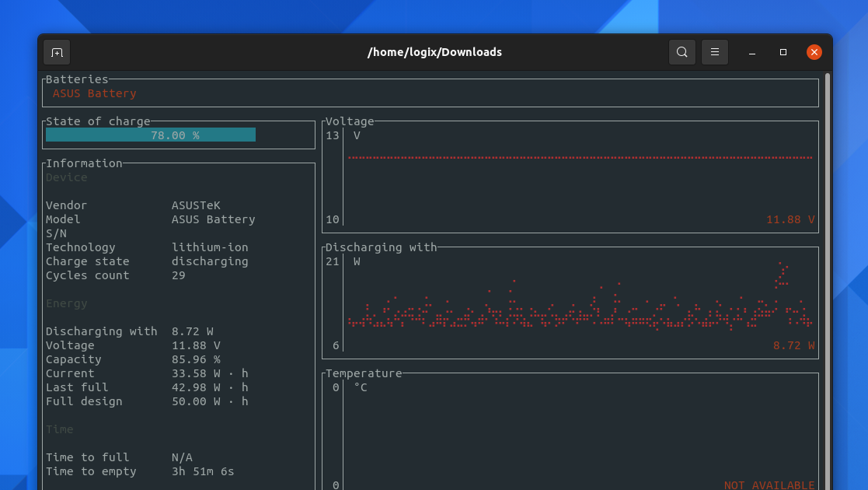The width and height of the screenshot is (868, 490).
Task: Click the Cycles count value 29
Action: 178,275
